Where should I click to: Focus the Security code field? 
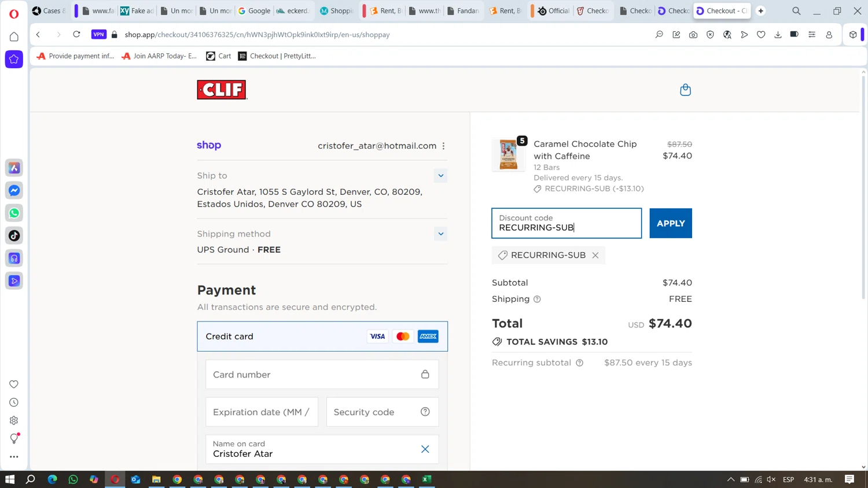point(382,412)
